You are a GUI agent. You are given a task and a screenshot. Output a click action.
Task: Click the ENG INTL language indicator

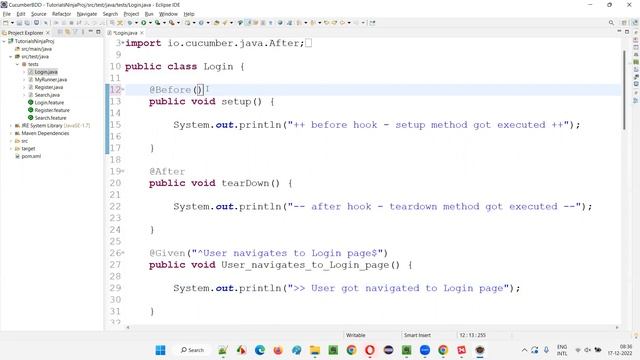tap(562, 350)
